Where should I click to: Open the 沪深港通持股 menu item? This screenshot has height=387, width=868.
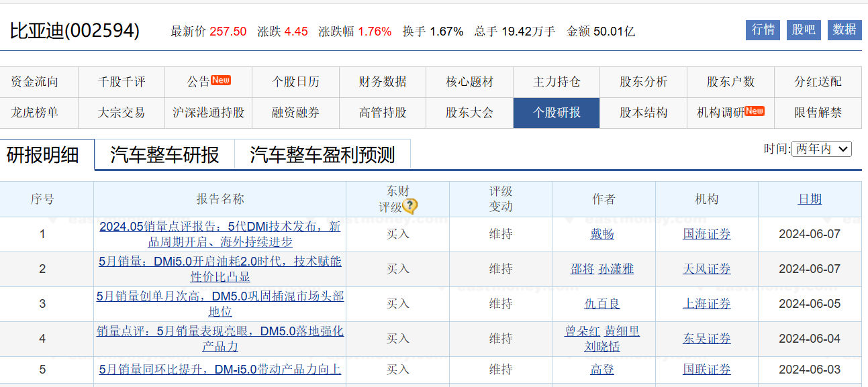tap(209, 113)
